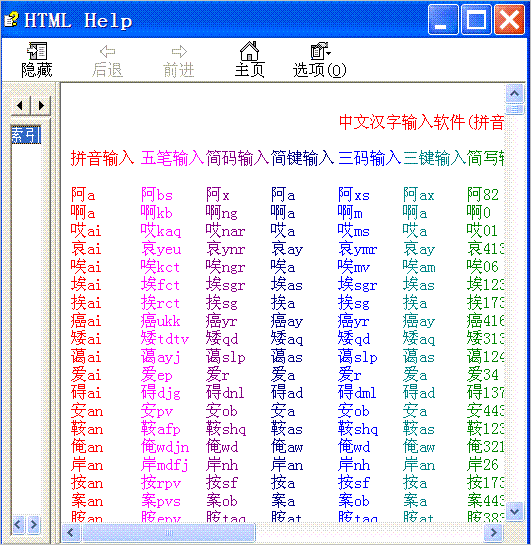
Task: Click the entry 矮tdtv
Action: click(x=165, y=339)
